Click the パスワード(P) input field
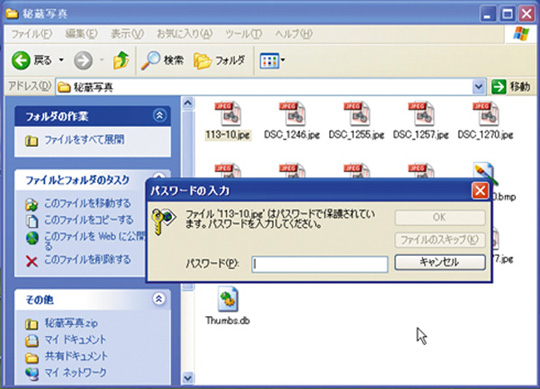The image size is (540, 389). (x=320, y=264)
